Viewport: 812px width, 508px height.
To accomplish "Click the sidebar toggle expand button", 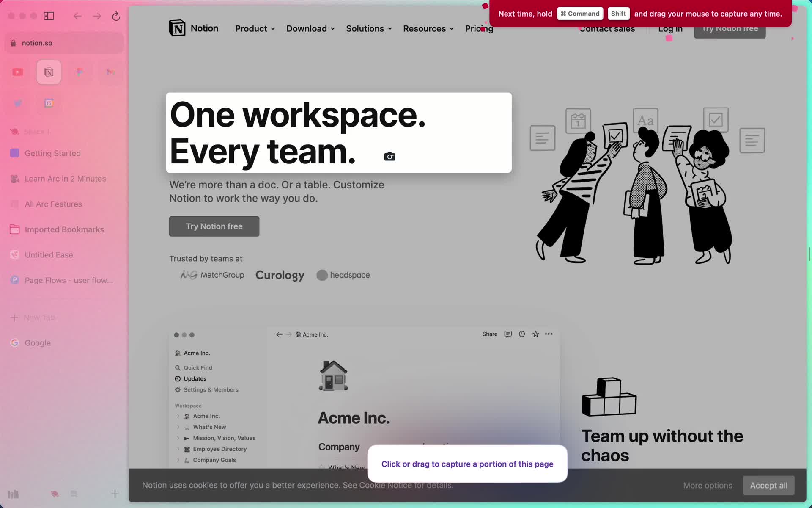I will click(x=49, y=16).
